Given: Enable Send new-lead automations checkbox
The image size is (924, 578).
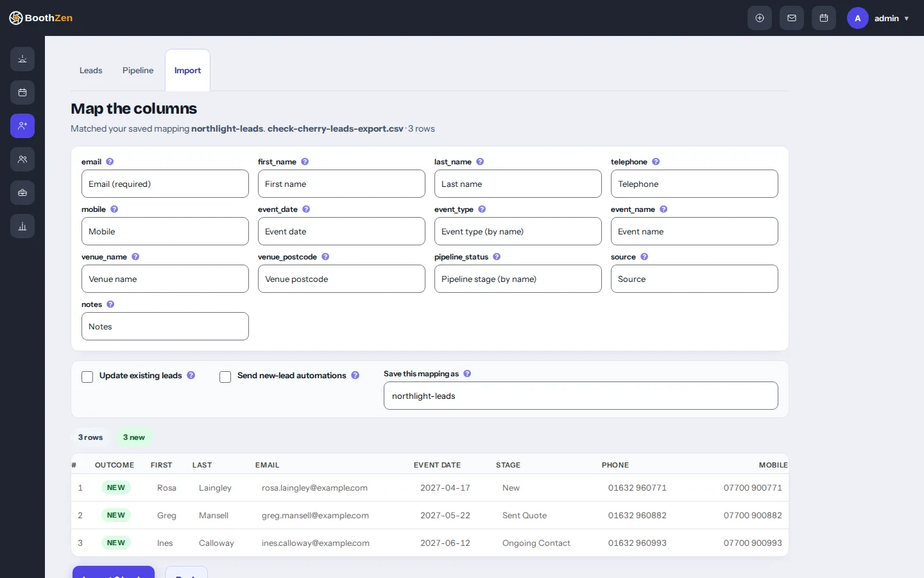Looking at the screenshot, I should [x=225, y=377].
